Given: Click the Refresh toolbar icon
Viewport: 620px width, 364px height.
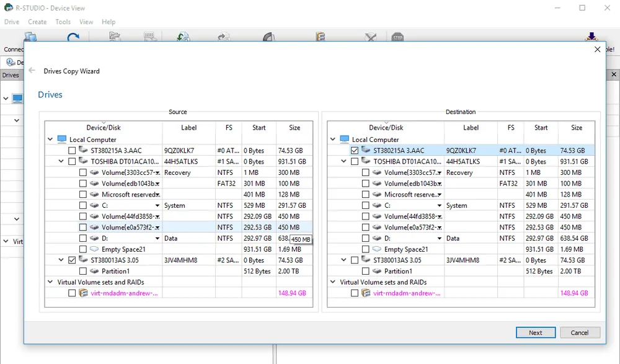Looking at the screenshot, I should [x=73, y=37].
